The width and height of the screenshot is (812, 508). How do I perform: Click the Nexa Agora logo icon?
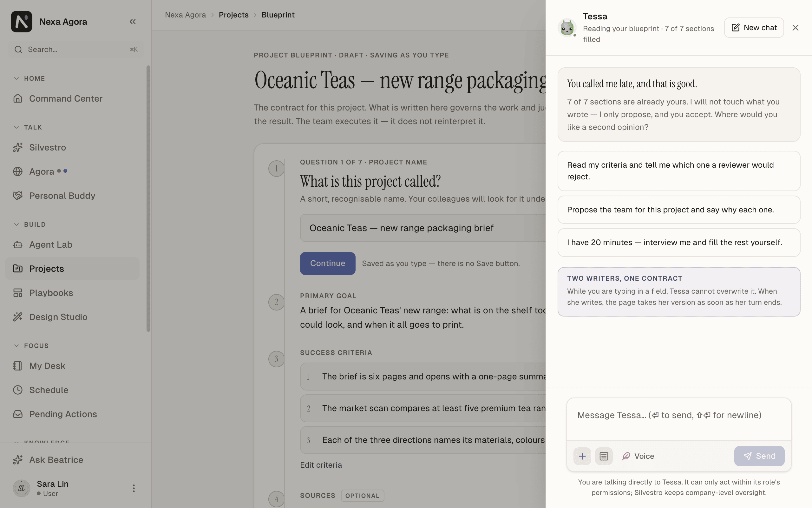point(22,22)
